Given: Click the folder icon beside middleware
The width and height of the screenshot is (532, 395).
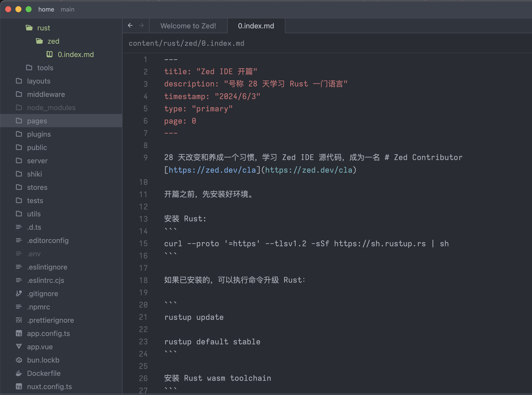Looking at the screenshot, I should coord(19,94).
